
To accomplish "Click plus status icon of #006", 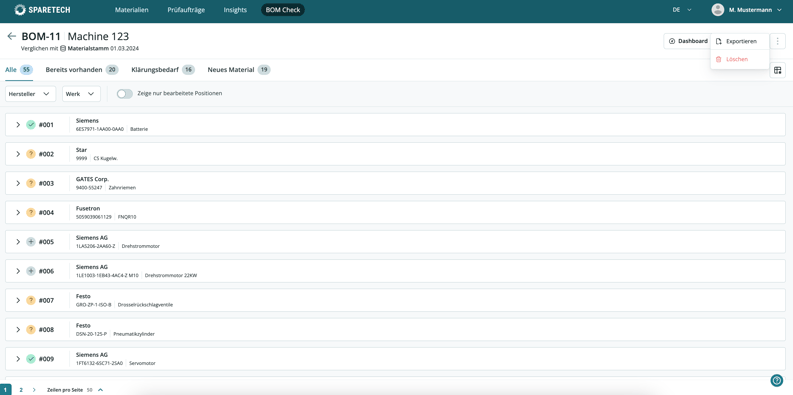I will 31,271.
